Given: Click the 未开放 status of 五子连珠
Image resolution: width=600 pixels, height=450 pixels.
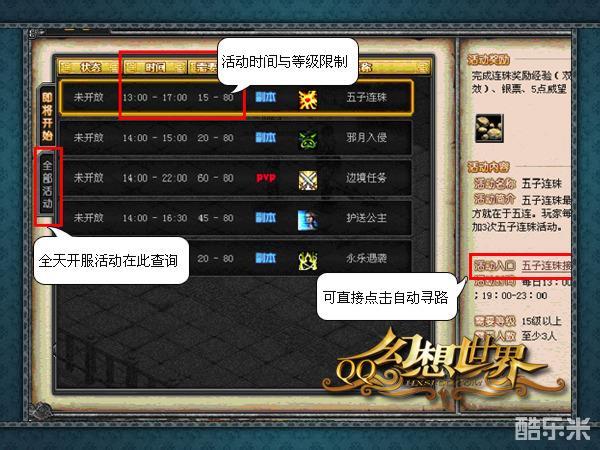Looking at the screenshot, I should [88, 97].
